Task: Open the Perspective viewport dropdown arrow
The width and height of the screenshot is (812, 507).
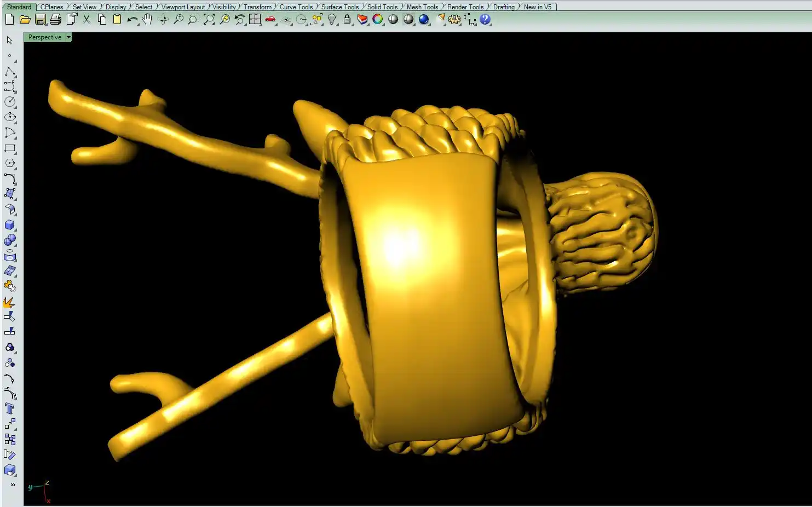Action: pyautogui.click(x=68, y=37)
